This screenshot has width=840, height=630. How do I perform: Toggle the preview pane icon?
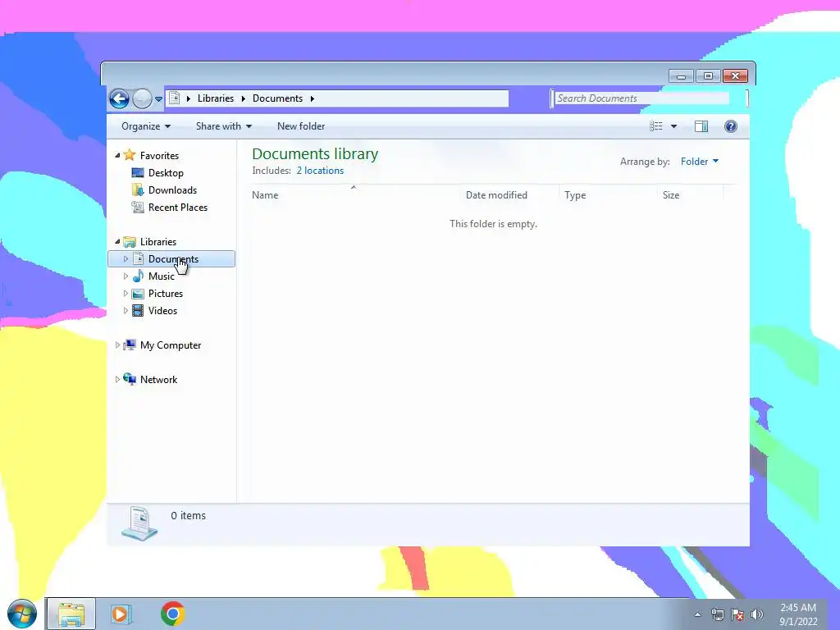click(x=701, y=126)
